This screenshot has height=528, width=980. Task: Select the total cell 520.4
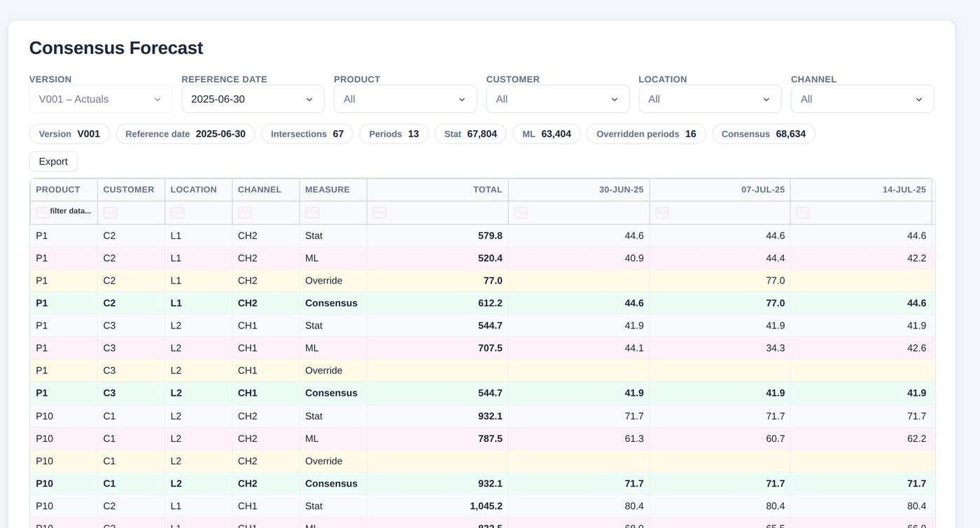pyautogui.click(x=437, y=258)
